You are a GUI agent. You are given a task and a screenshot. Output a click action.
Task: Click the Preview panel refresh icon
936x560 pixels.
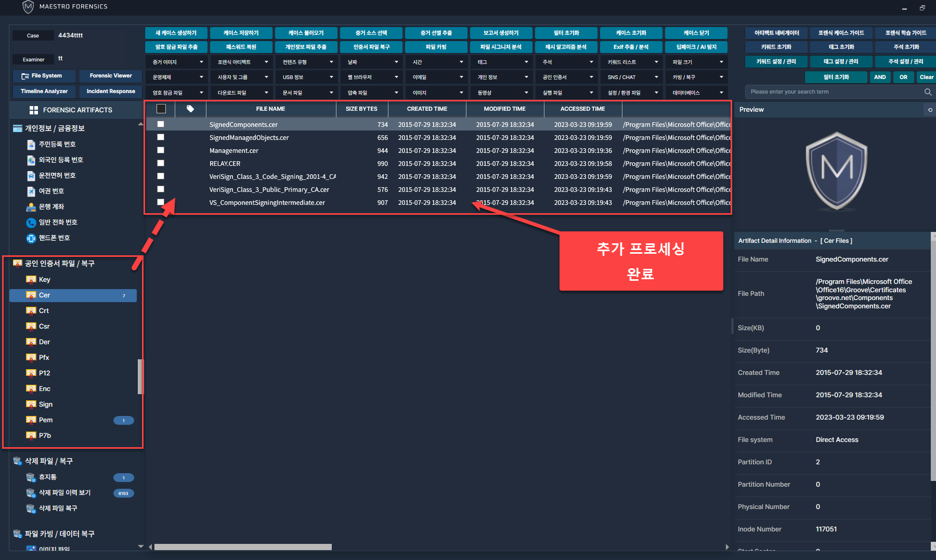(930, 110)
